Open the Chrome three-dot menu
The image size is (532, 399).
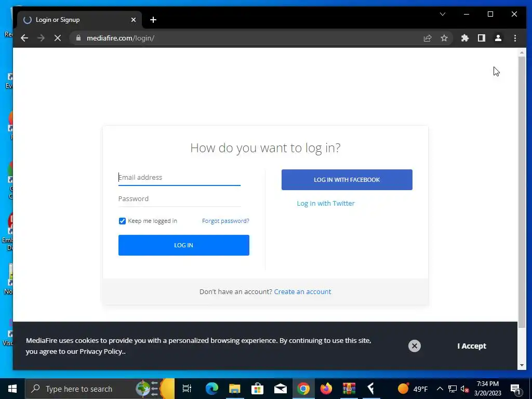coord(515,38)
